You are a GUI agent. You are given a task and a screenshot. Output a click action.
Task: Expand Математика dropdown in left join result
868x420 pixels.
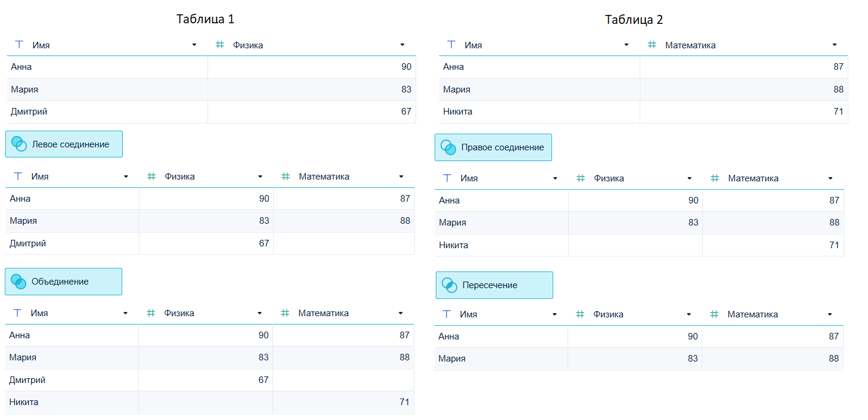coord(401,177)
